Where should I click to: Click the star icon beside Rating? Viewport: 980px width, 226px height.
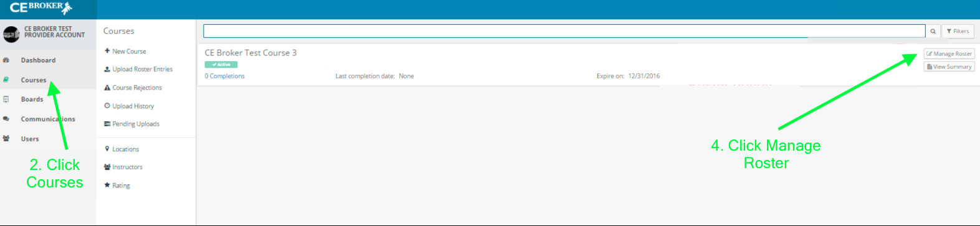tap(107, 185)
